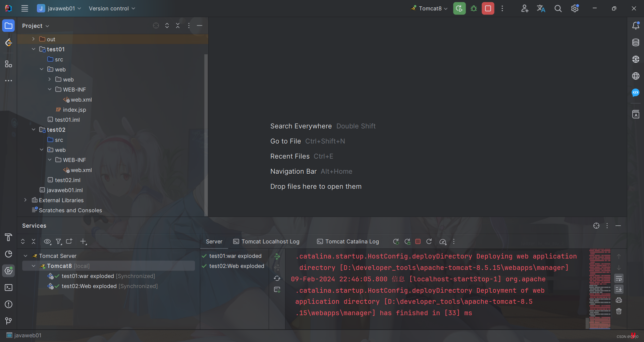Open the Notifications bell
Image resolution: width=644 pixels, height=342 pixels.
[x=636, y=25]
